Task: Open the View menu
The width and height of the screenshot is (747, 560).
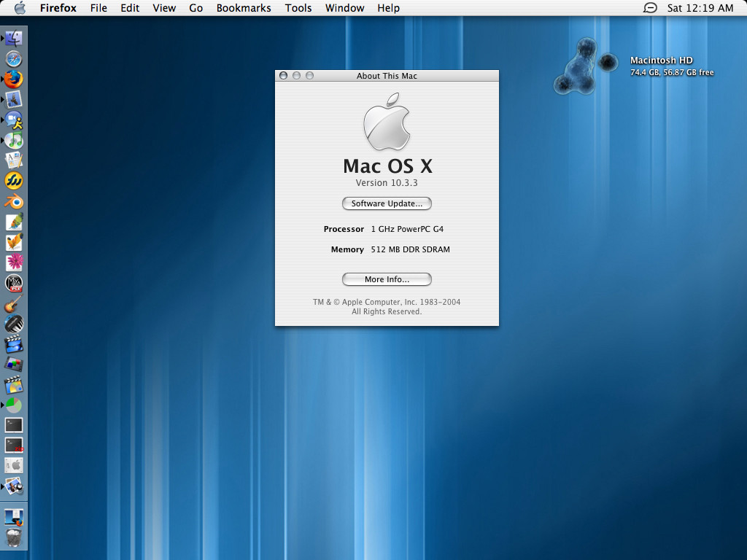Action: 164,8
